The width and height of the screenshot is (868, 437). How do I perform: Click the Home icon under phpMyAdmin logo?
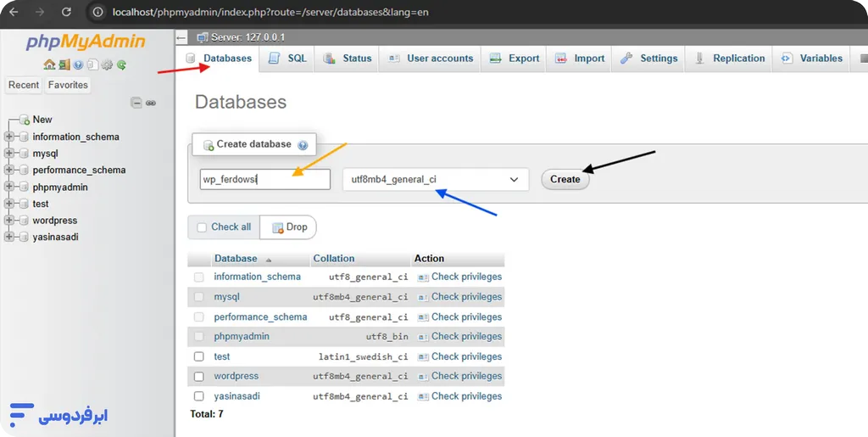pos(49,64)
